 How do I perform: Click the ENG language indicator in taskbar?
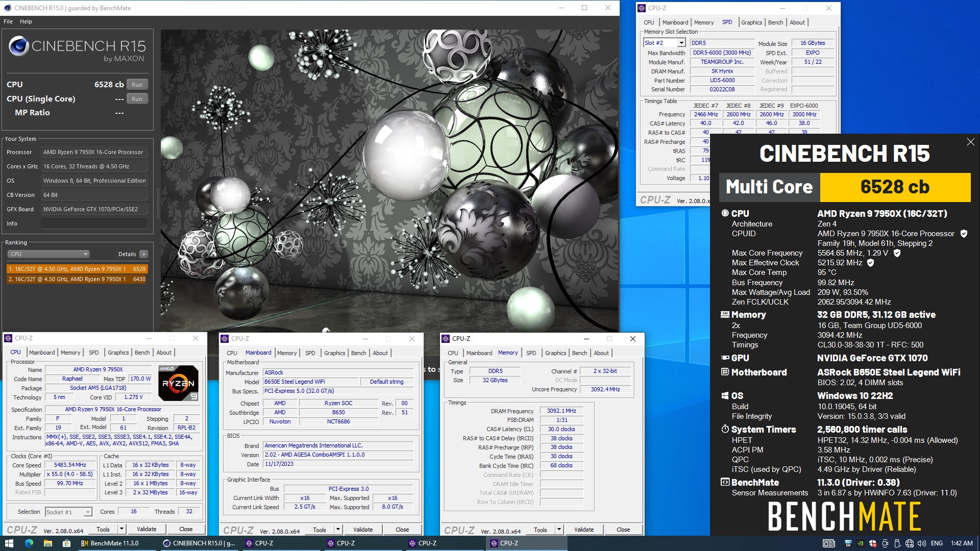[937, 543]
